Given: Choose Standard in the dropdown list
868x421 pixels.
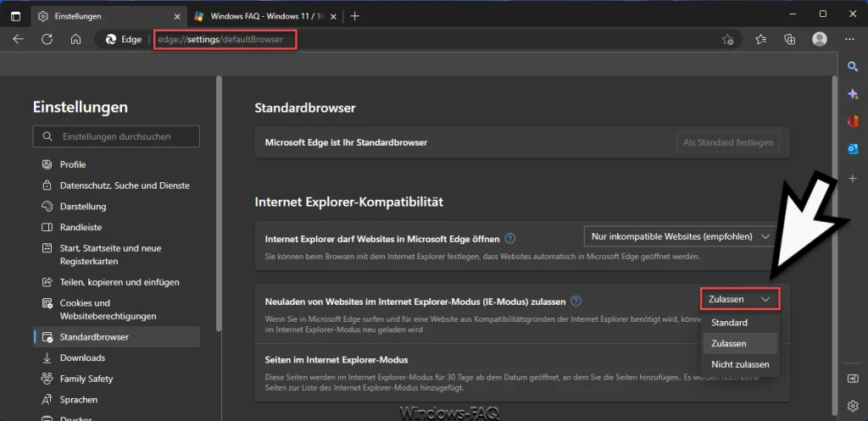Looking at the screenshot, I should (739, 323).
